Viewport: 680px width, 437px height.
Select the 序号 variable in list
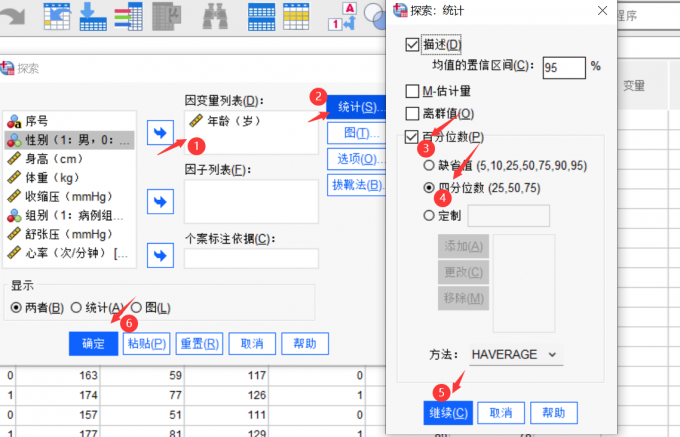[69, 121]
